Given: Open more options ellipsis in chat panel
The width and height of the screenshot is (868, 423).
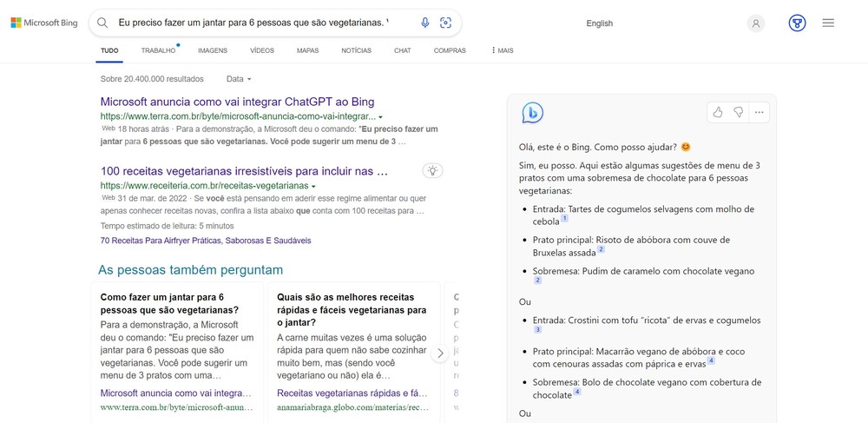Looking at the screenshot, I should point(759,112).
